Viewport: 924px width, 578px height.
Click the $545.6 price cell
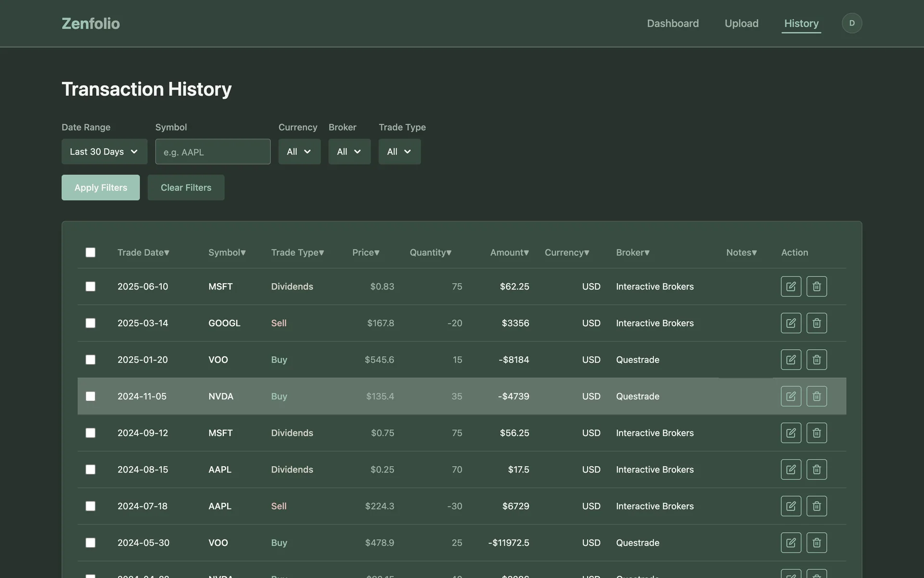(x=379, y=360)
